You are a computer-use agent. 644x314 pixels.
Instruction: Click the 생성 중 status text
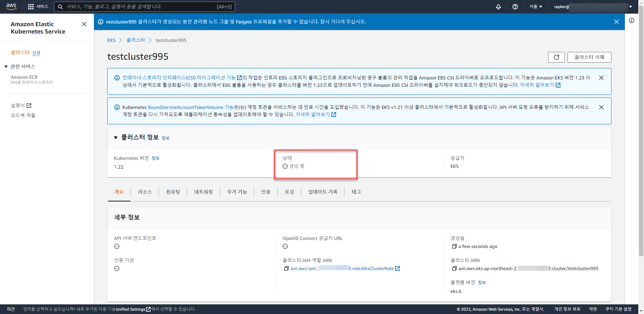coord(297,166)
